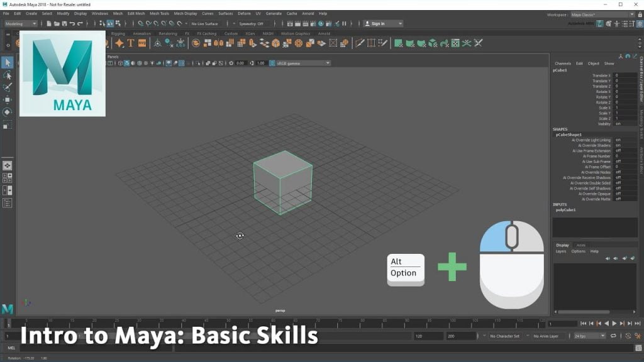Select the arrow Select tool in toolbox
This screenshot has height=362, width=644.
(8, 62)
